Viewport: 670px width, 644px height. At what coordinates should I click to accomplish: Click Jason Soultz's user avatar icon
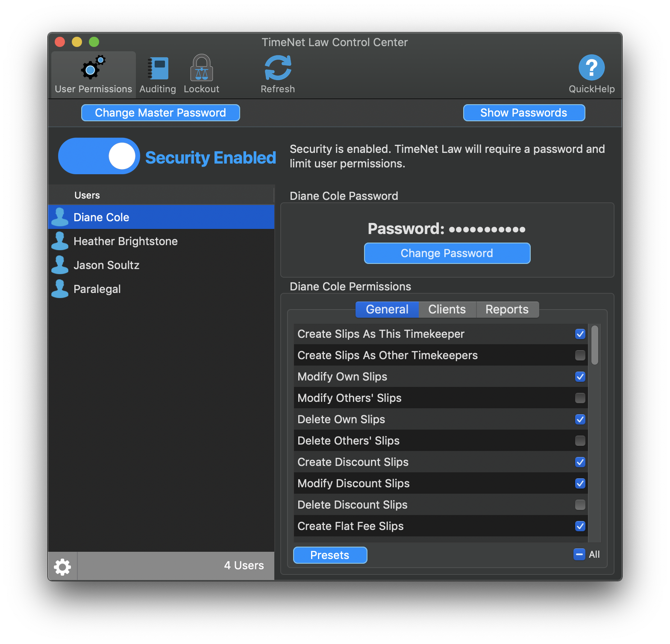coord(60,265)
